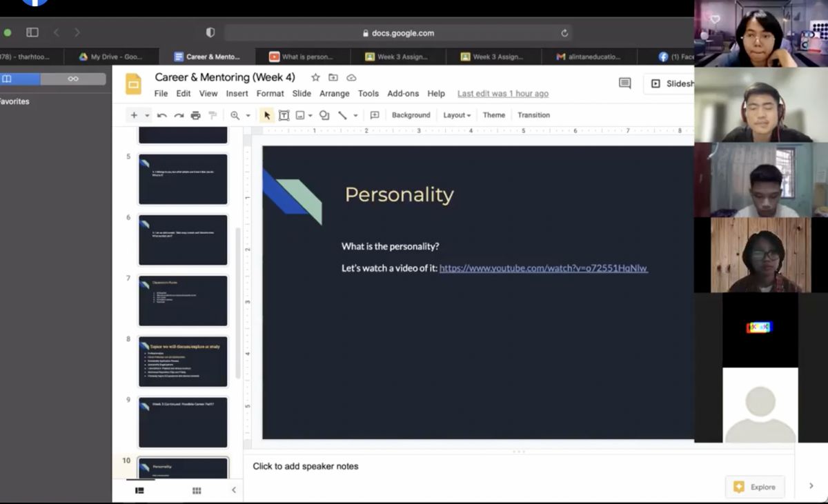Open the YouTube video link on slide

pos(544,268)
